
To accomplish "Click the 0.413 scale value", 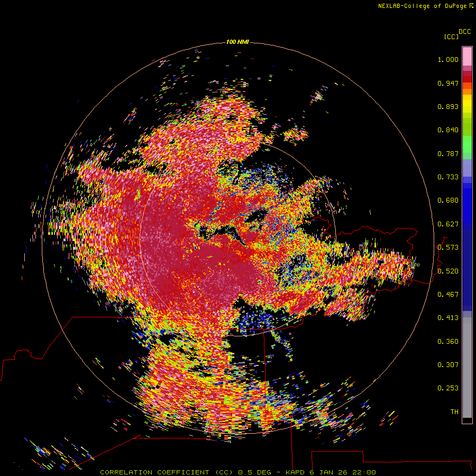I will click(448, 318).
